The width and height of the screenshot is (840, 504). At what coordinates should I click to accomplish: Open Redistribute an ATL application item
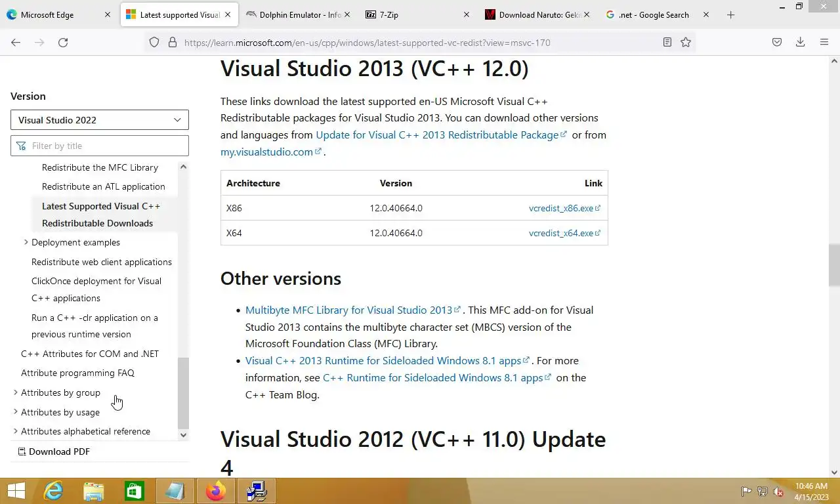point(104,186)
